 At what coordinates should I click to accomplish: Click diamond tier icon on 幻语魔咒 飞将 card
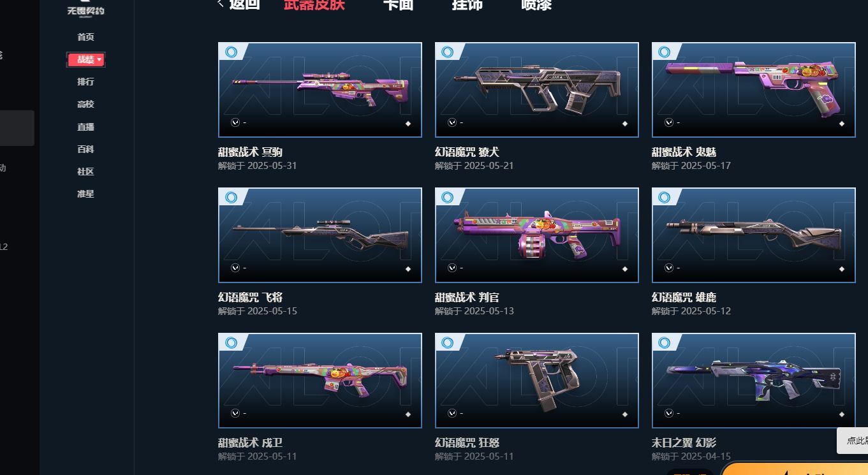408,269
